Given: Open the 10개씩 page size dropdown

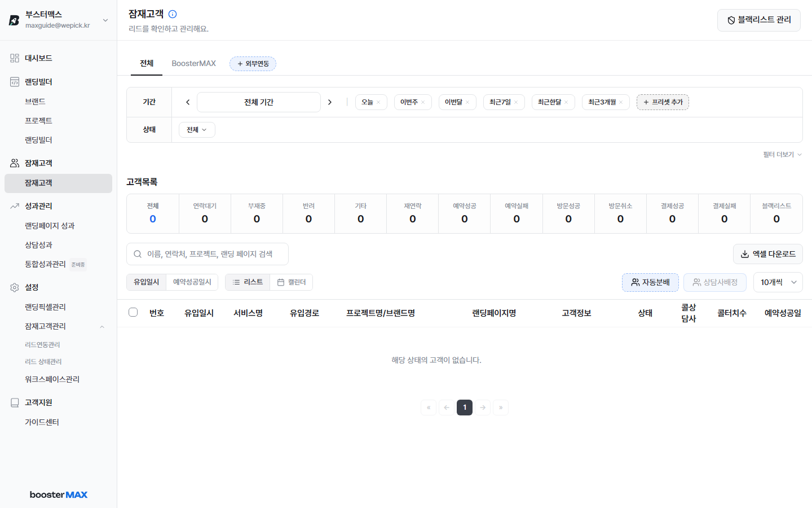Looking at the screenshot, I should point(778,282).
